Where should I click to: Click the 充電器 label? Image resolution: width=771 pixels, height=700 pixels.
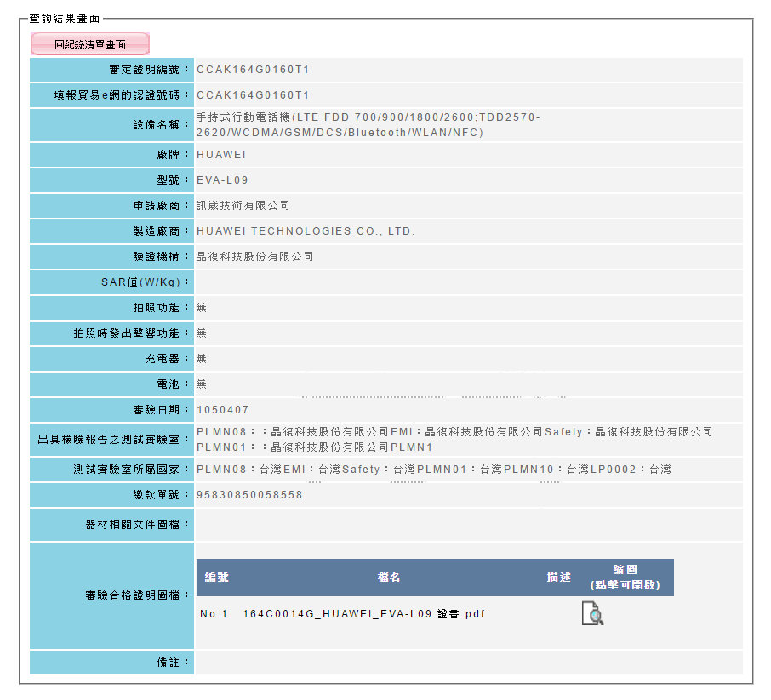tap(166, 359)
